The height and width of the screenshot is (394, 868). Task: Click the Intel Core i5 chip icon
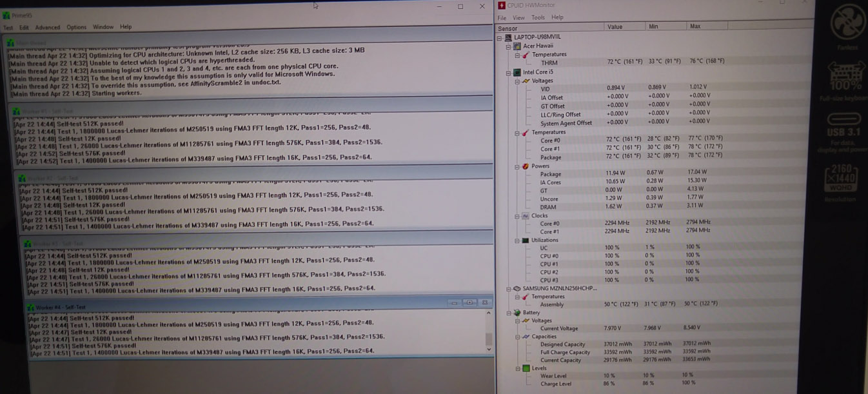tap(518, 72)
